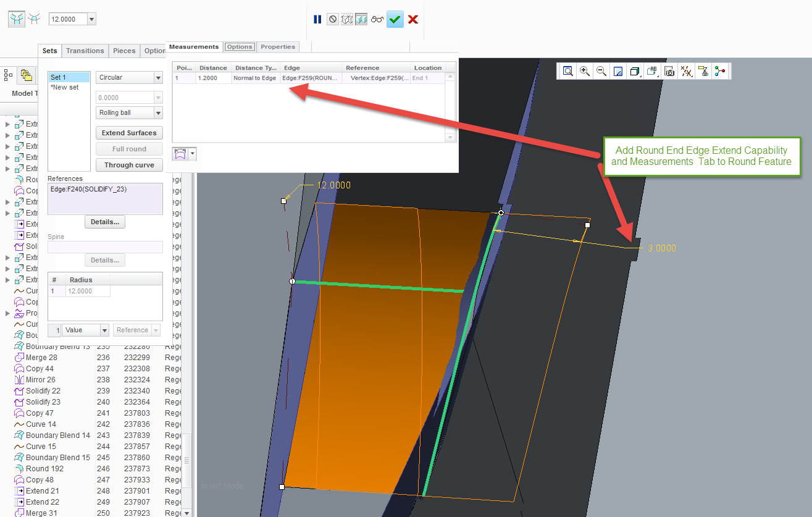812x517 pixels.
Task: Toggle the attached preview mode icon
Action: (x=361, y=19)
